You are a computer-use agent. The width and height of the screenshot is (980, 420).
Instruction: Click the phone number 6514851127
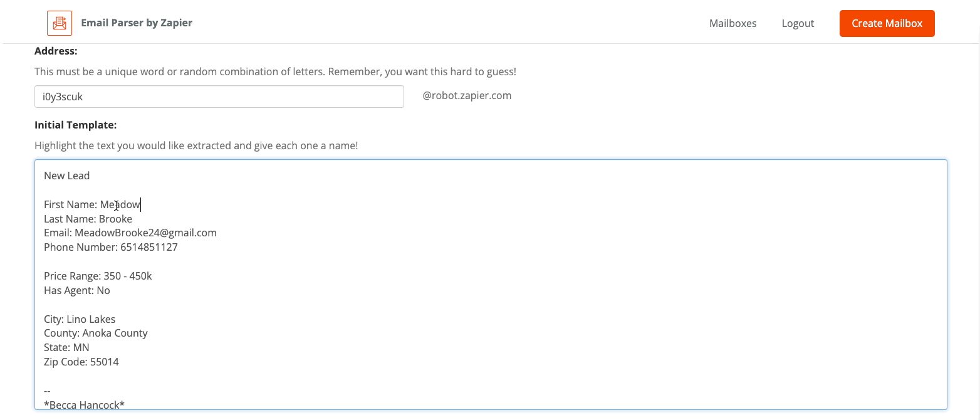pyautogui.click(x=149, y=247)
